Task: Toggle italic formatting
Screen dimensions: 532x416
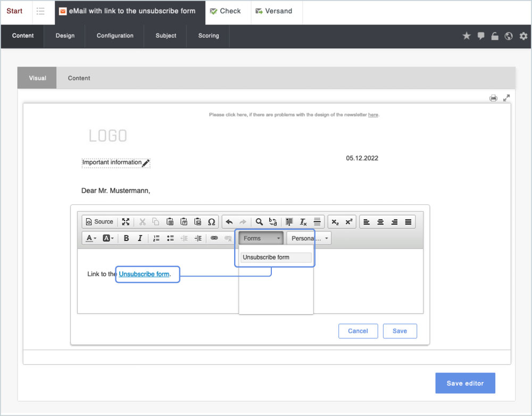Action: coord(140,238)
